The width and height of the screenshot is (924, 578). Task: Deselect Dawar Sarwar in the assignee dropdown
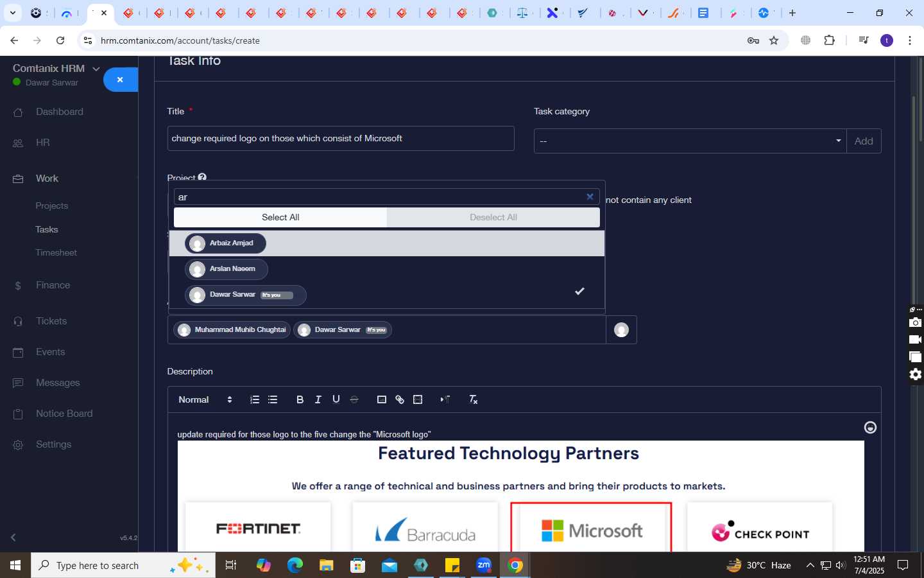tap(387, 295)
